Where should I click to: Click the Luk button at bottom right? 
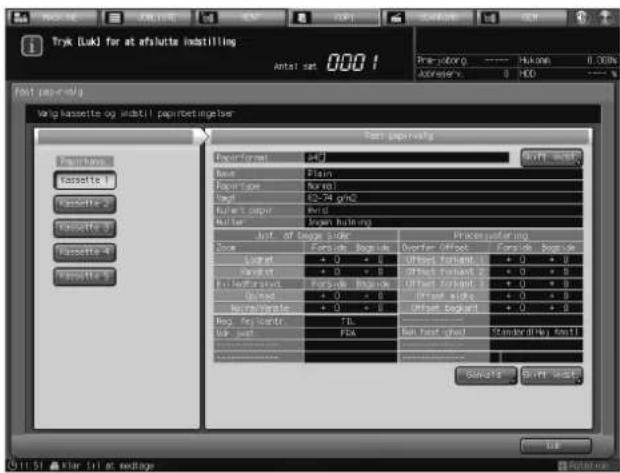pos(556,446)
